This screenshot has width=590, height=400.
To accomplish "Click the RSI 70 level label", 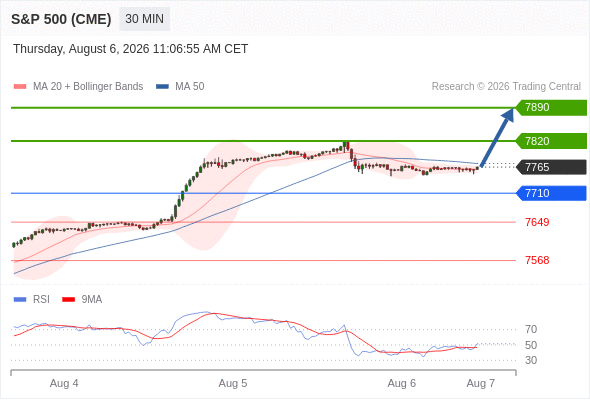I will [x=531, y=330].
